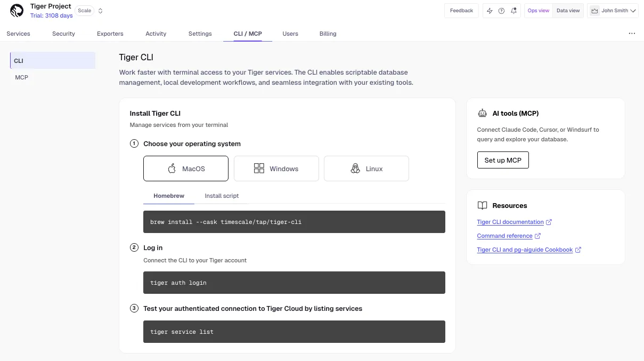Screen dimensions: 644x361
Task: Open the Activity tab
Action: (x=156, y=34)
